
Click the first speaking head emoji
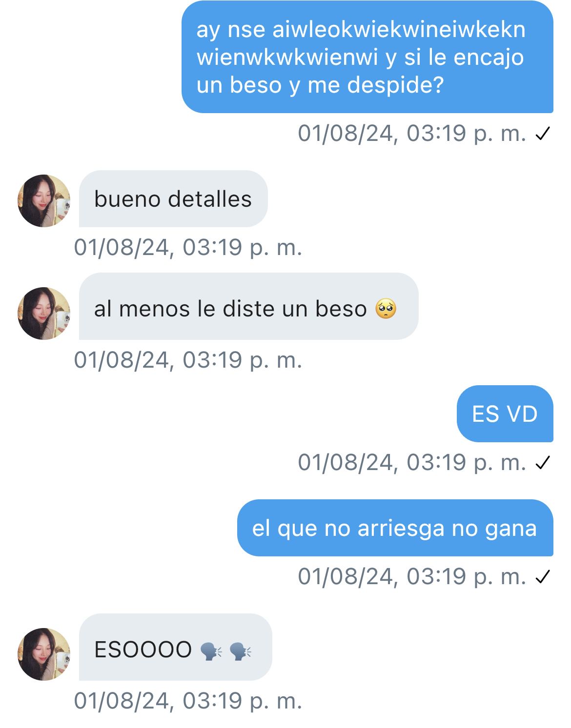[211, 651]
